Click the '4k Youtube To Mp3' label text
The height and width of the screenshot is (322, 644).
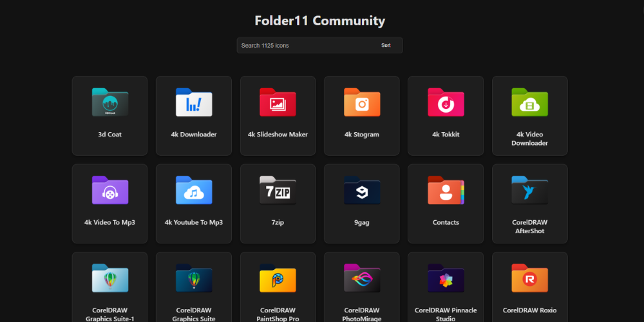[194, 222]
